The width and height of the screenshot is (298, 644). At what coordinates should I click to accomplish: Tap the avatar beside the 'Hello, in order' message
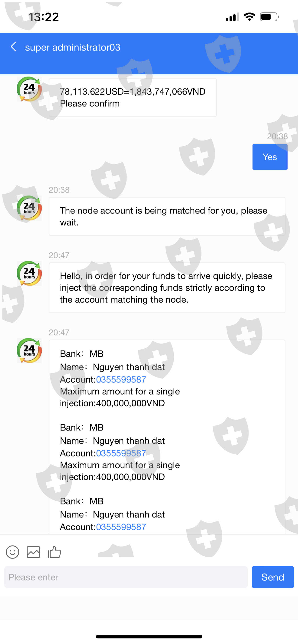click(x=29, y=273)
